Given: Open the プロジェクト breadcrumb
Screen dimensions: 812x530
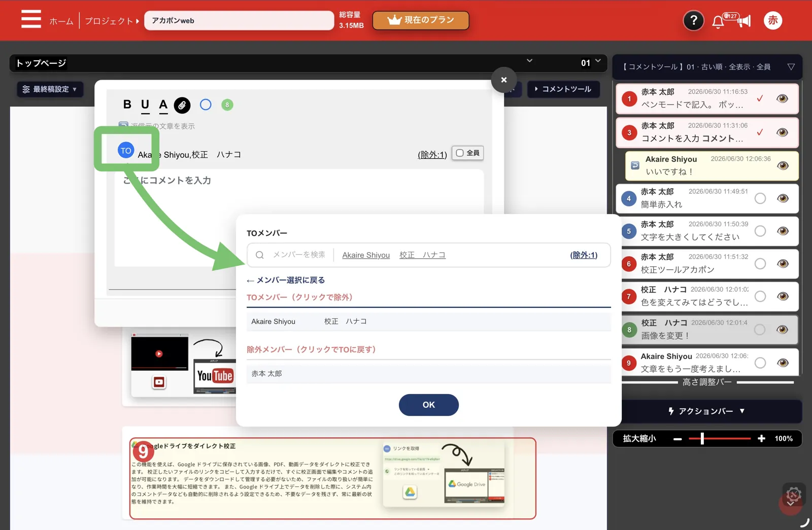Looking at the screenshot, I should pyautogui.click(x=112, y=21).
